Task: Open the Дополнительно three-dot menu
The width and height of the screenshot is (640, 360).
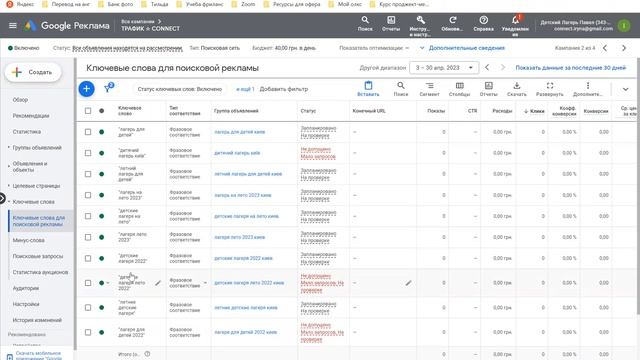Action: point(588,89)
